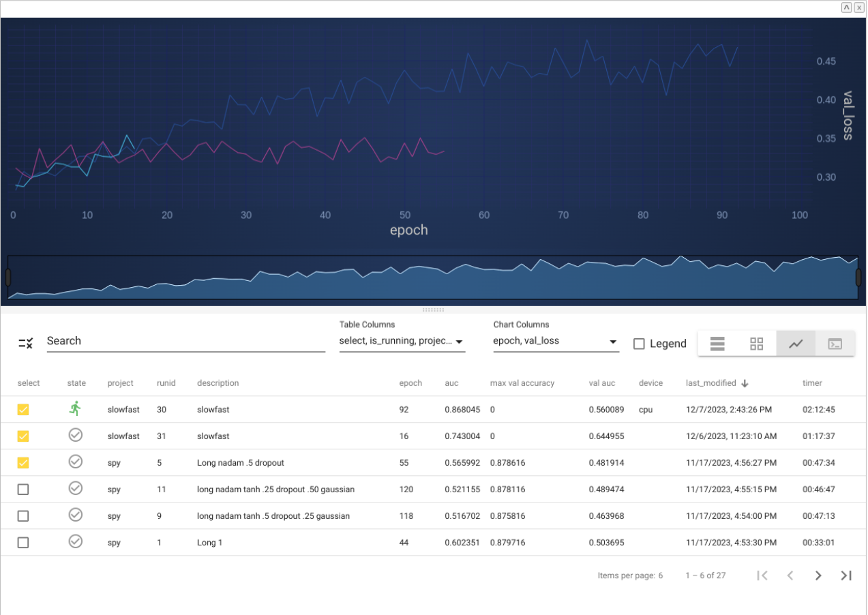The image size is (868, 615).
Task: Sort by the val auc column header
Action: [601, 383]
